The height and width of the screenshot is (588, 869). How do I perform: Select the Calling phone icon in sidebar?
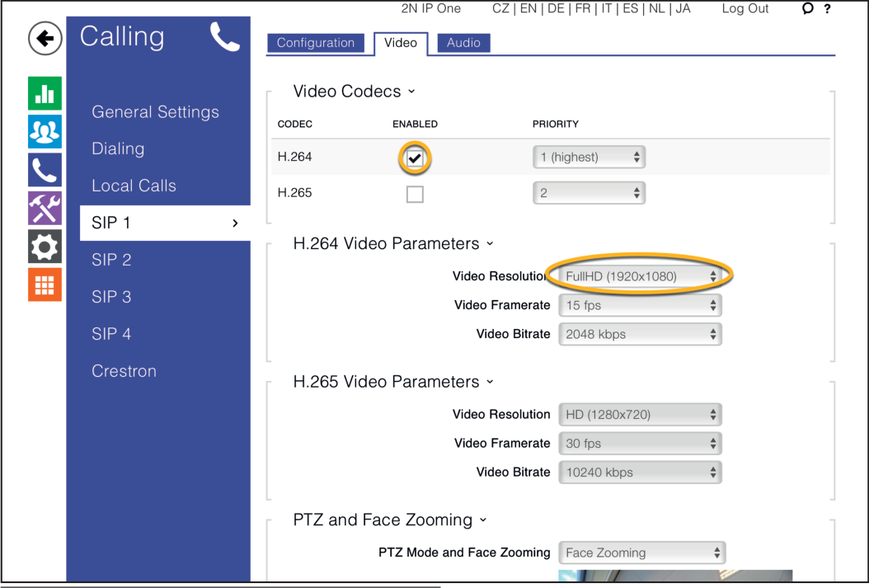coord(44,169)
